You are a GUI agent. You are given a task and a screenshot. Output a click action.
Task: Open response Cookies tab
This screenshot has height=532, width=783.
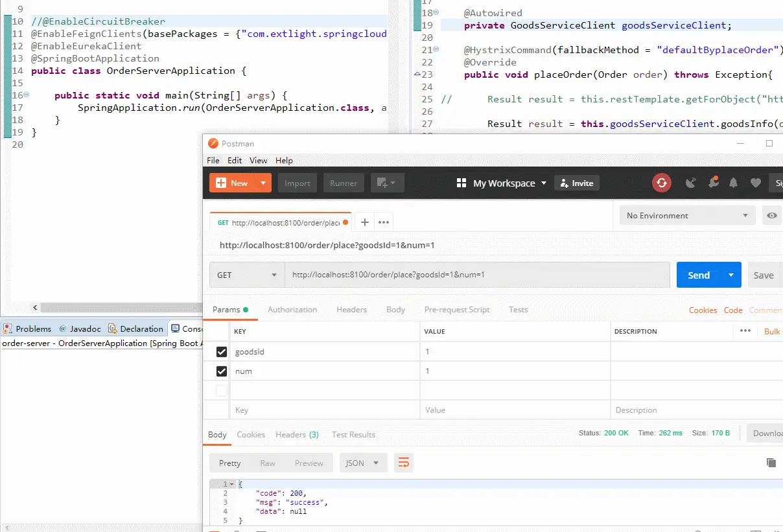(x=251, y=434)
